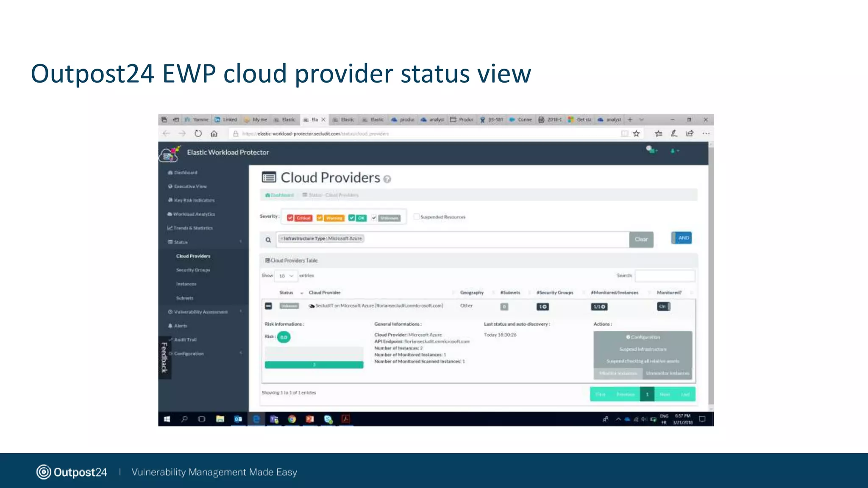
Task: Reload the page with refresh icon
Action: click(198, 133)
